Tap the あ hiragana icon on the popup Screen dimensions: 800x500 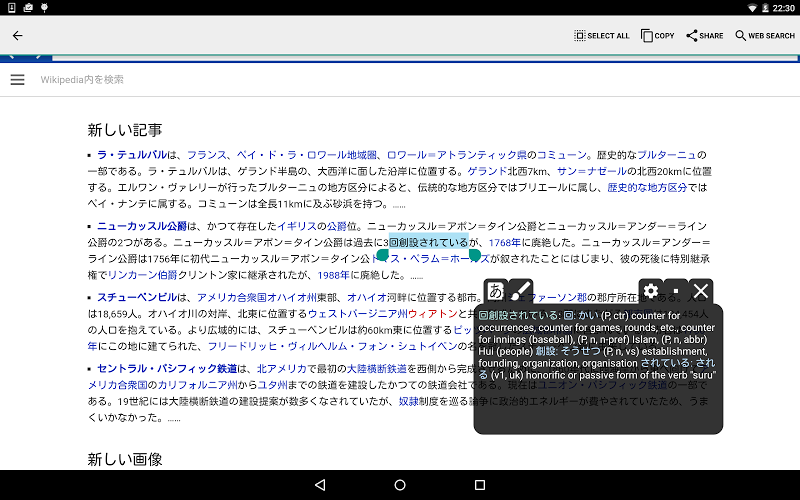click(496, 291)
